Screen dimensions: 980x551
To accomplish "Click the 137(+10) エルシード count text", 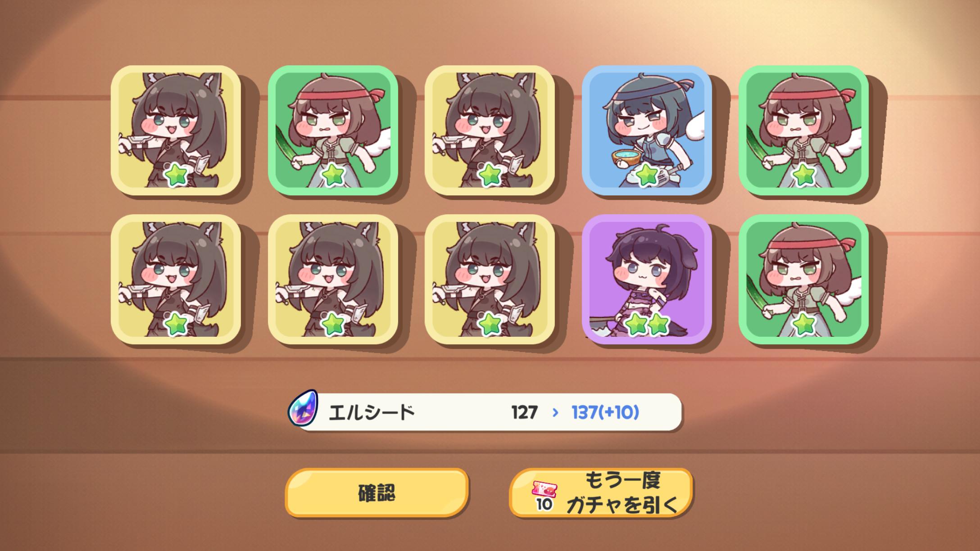I will tap(605, 412).
